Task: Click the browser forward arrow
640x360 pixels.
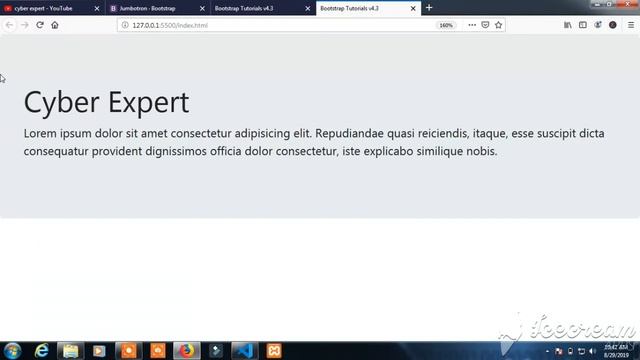Action: [x=24, y=25]
